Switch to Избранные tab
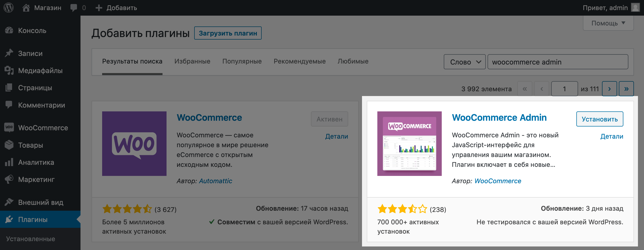This screenshot has height=250, width=644. [192, 61]
